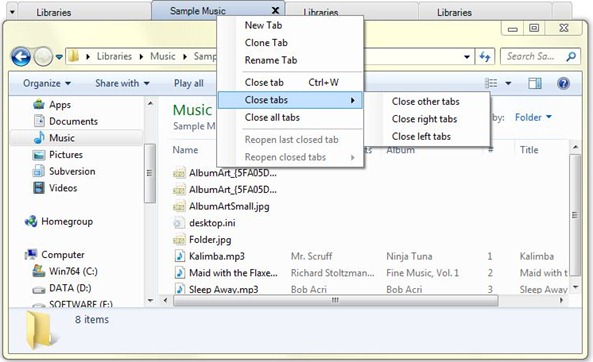The width and height of the screenshot is (593, 362).
Task: Select Close other tabs in submenu
Action: tap(425, 101)
